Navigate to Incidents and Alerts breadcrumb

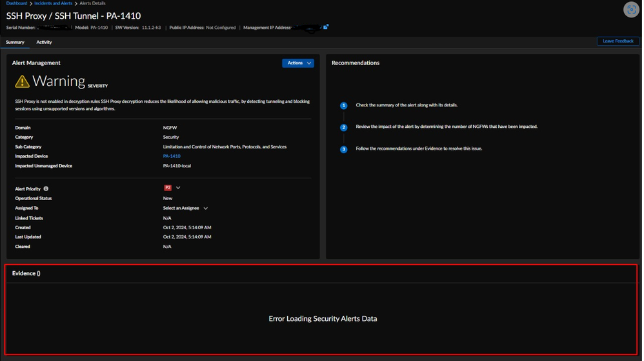tap(53, 3)
